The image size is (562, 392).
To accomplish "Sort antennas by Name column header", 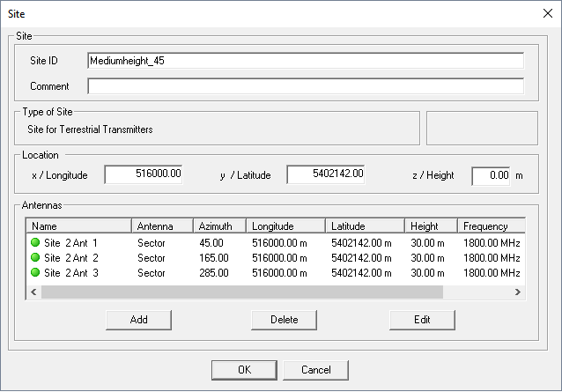I will (79, 226).
